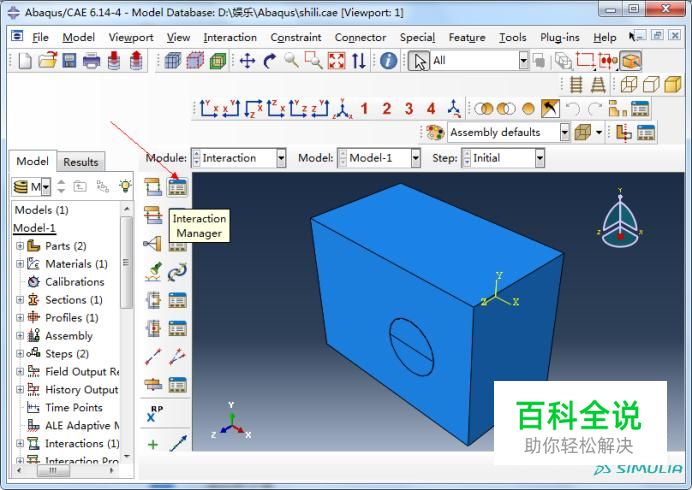Expand the Interactions (1) node
The width and height of the screenshot is (692, 490).
[20, 443]
